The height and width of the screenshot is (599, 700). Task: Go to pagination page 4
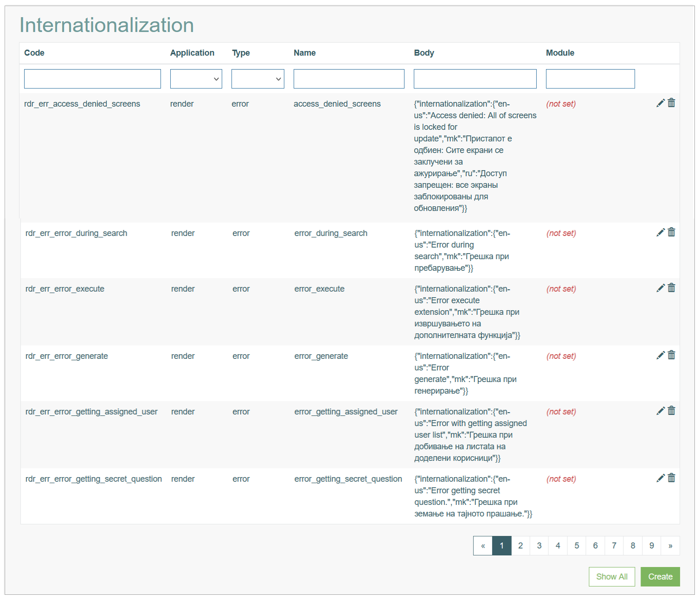pyautogui.click(x=558, y=546)
